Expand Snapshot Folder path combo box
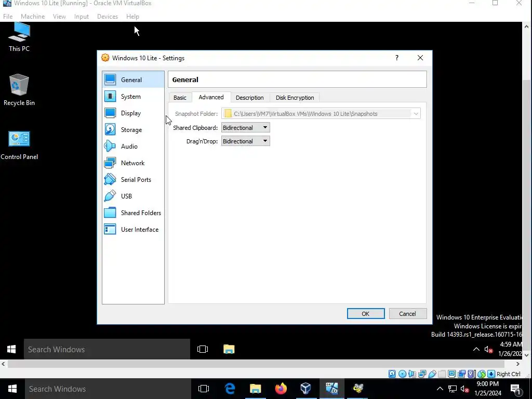The width and height of the screenshot is (532, 399). [x=416, y=114]
